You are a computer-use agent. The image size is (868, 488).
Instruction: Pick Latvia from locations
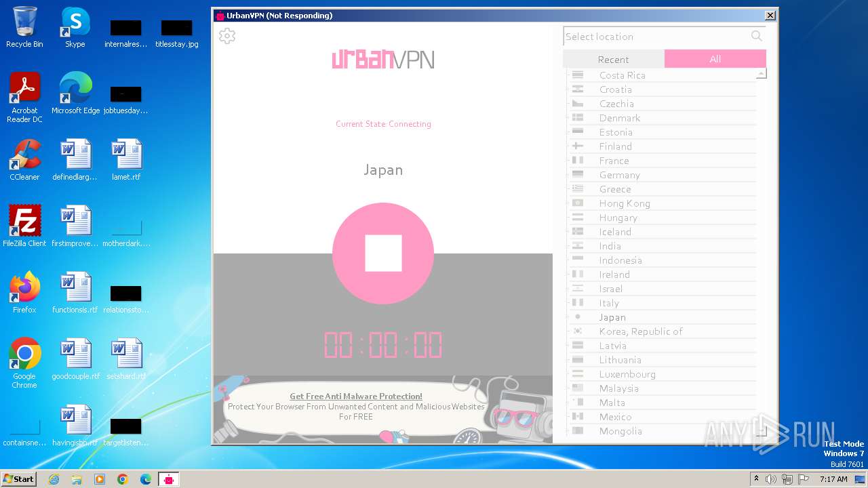(x=662, y=346)
